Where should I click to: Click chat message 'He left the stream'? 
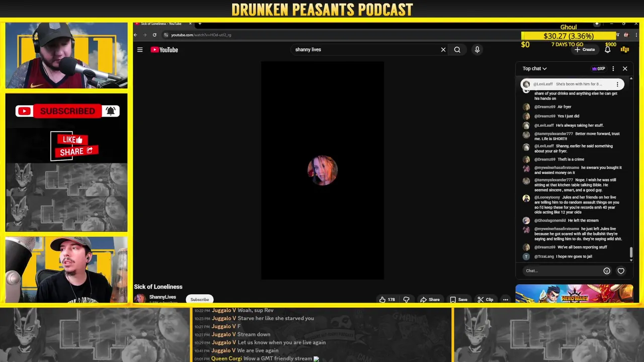pyautogui.click(x=583, y=221)
